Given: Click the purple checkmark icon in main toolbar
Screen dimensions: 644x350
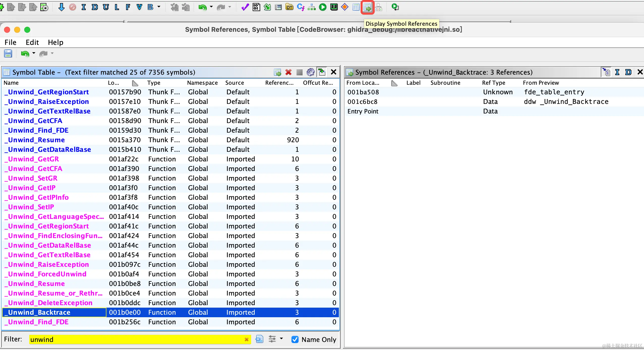Looking at the screenshot, I should coord(245,7).
